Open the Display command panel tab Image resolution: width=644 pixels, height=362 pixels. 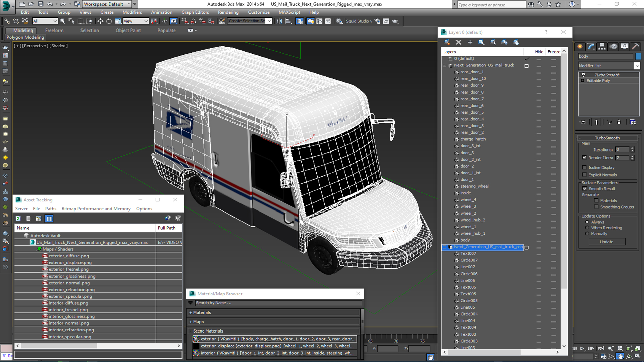624,46
